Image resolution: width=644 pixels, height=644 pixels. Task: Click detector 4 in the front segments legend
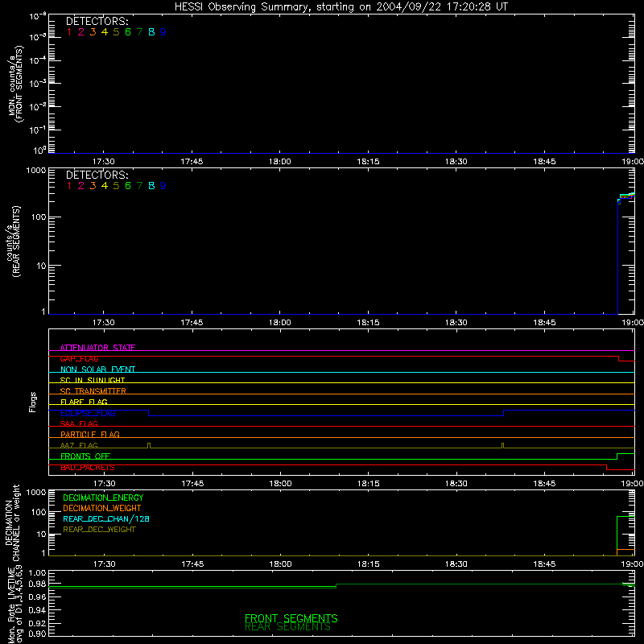click(105, 31)
